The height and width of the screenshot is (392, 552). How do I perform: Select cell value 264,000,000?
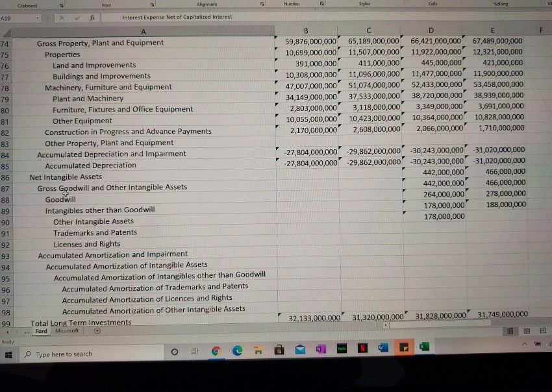(x=444, y=194)
